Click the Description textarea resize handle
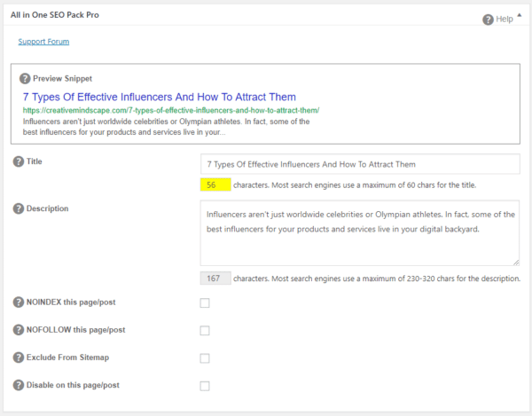 pyautogui.click(x=516, y=263)
